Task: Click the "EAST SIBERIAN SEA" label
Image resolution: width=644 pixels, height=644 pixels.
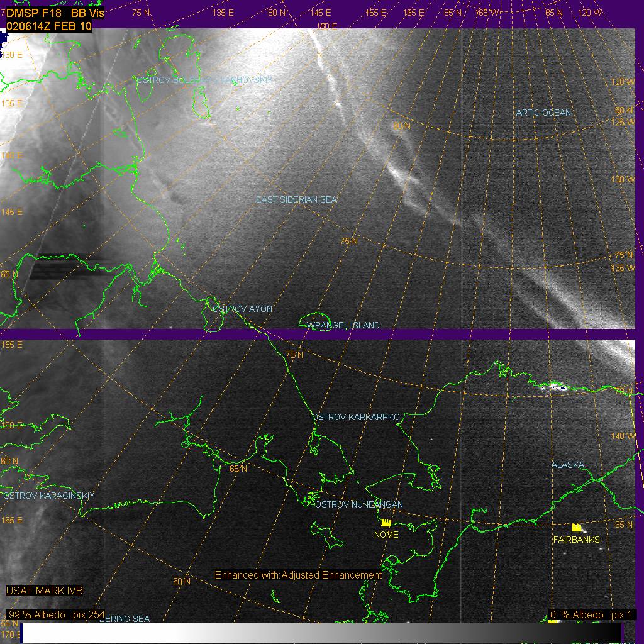Action: coord(297,199)
